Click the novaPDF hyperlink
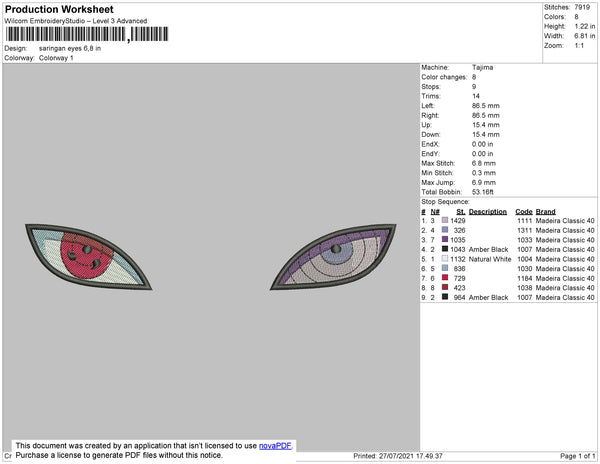 [x=275, y=446]
